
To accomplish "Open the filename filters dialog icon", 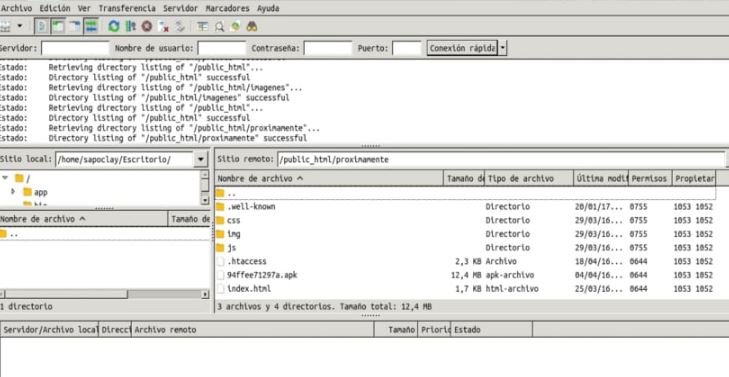I will coord(202,26).
